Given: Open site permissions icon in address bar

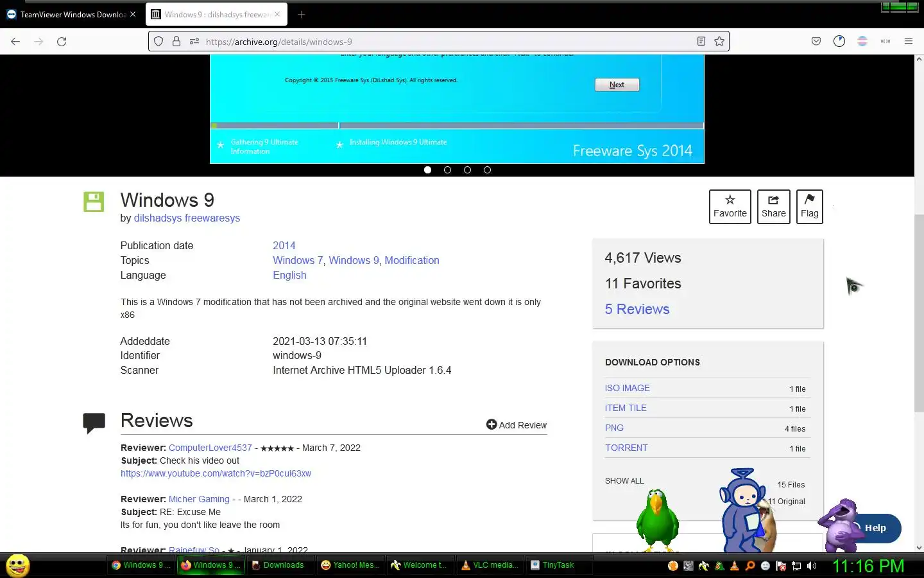Looking at the screenshot, I should (x=194, y=41).
